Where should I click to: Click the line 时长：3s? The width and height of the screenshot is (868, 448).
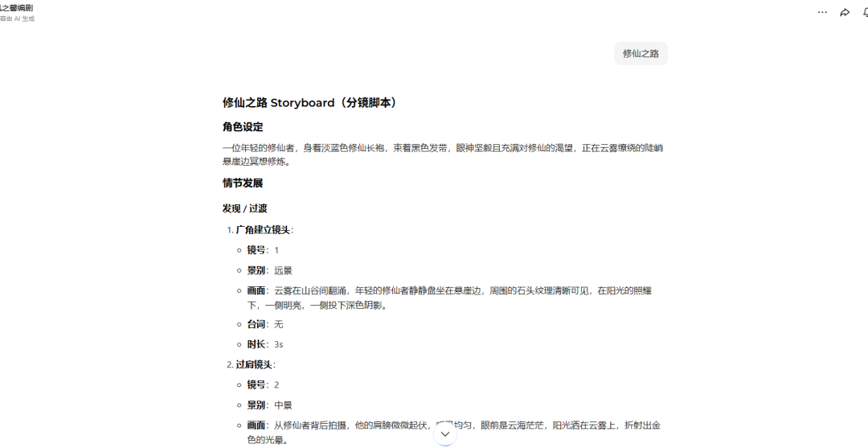point(265,344)
